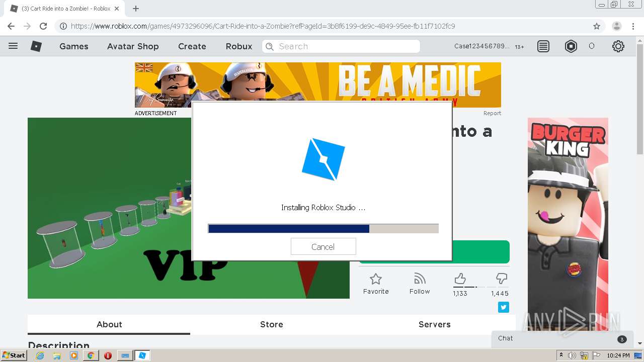
Task: Click the 1,445 dislikes count
Action: [500, 294]
